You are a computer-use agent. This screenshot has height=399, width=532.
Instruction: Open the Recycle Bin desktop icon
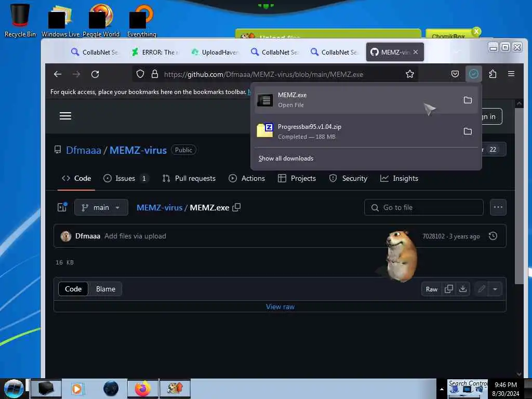point(20,20)
